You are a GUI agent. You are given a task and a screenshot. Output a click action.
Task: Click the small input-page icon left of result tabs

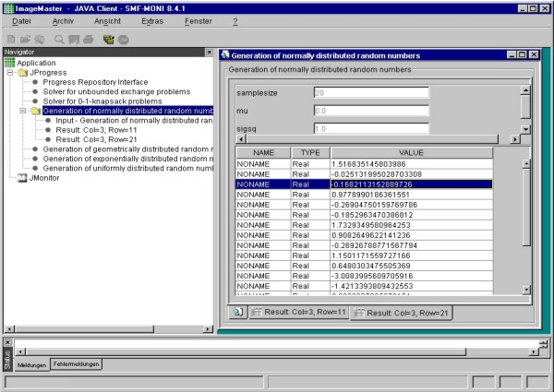[238, 313]
